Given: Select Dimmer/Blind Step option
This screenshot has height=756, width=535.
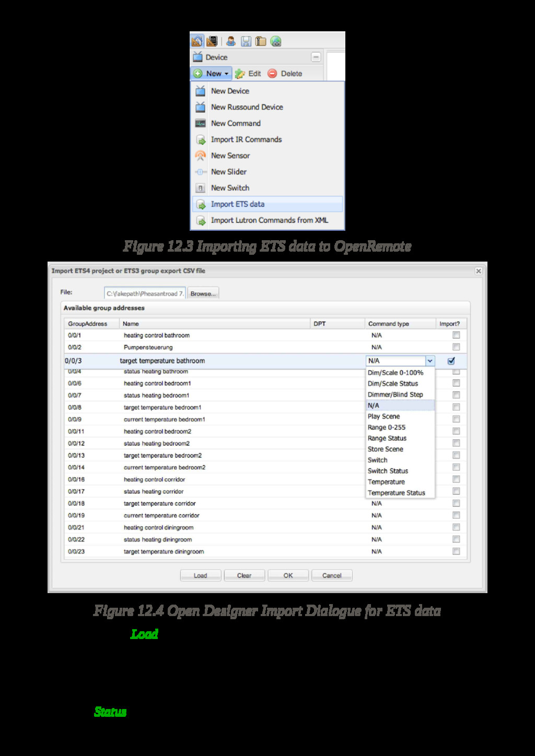Looking at the screenshot, I should tap(400, 395).
